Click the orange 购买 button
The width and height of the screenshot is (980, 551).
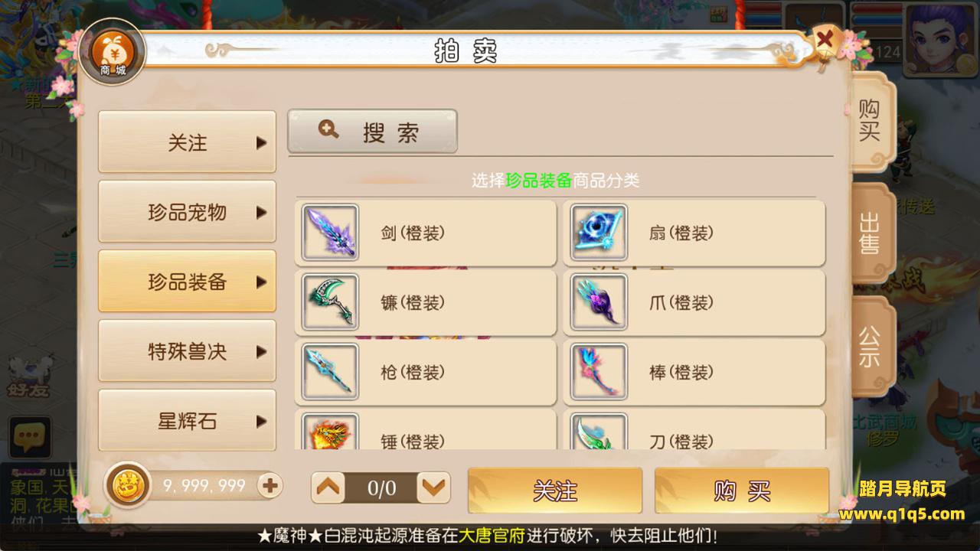[742, 491]
